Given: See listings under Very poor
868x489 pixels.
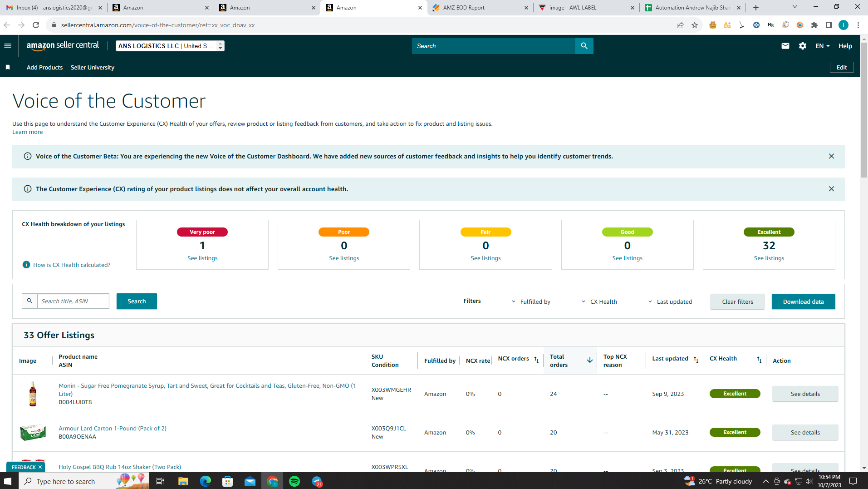Looking at the screenshot, I should pyautogui.click(x=202, y=258).
